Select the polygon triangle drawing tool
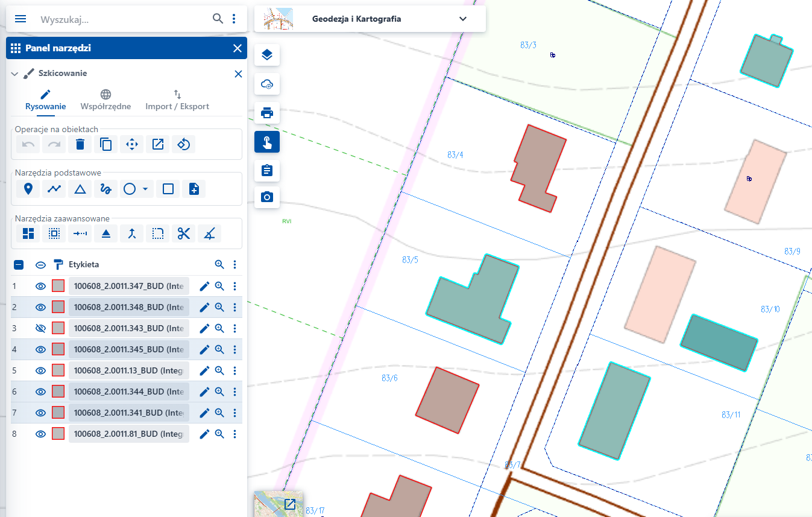 (80, 189)
